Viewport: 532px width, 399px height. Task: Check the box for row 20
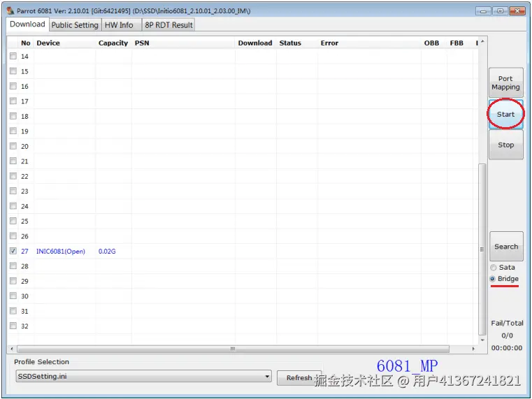pyautogui.click(x=13, y=146)
